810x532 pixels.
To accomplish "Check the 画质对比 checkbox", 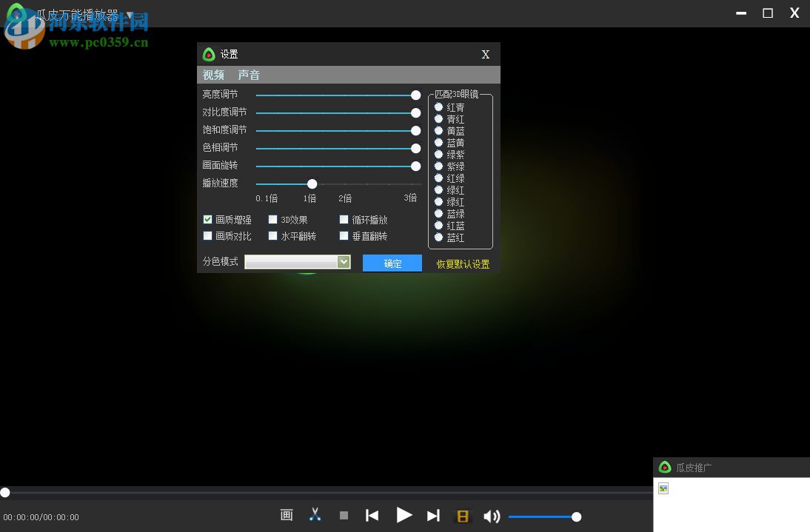I will pyautogui.click(x=207, y=236).
